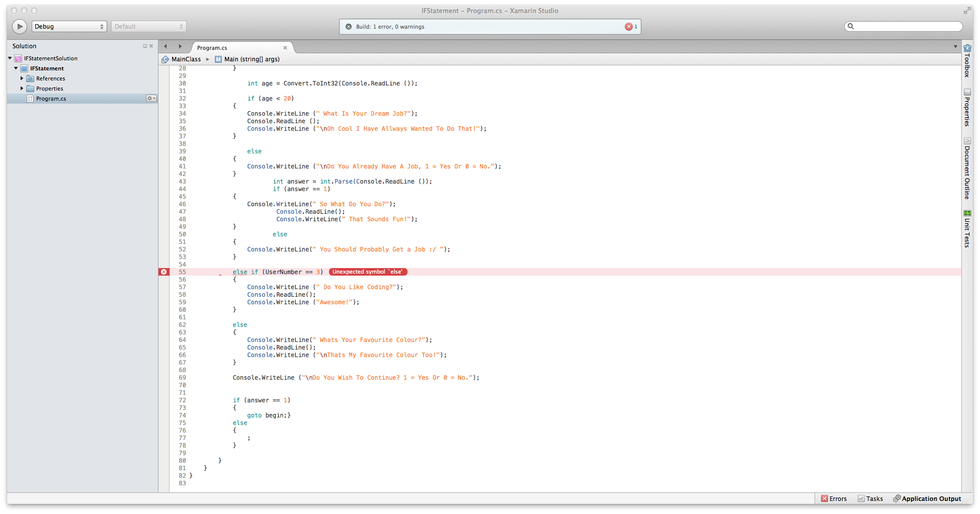Click the Properties label in the solution tree
Image resolution: width=980 pixels, height=514 pixels.
tap(50, 89)
